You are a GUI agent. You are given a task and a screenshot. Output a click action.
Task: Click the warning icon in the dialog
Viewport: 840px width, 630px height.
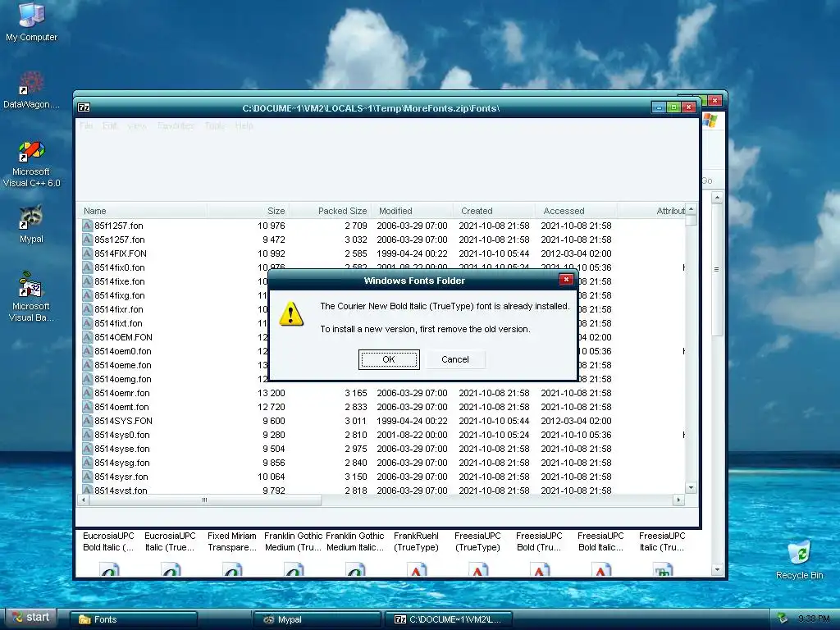(x=291, y=314)
